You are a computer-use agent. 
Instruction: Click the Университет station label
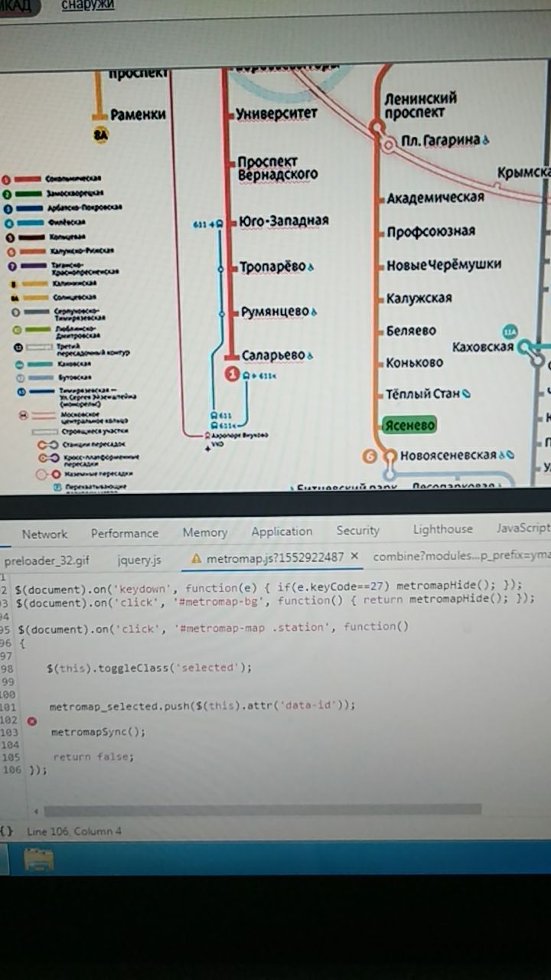click(x=276, y=113)
